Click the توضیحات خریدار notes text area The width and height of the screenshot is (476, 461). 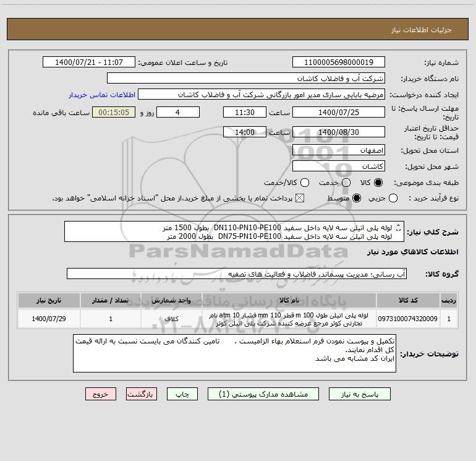pyautogui.click(x=235, y=353)
